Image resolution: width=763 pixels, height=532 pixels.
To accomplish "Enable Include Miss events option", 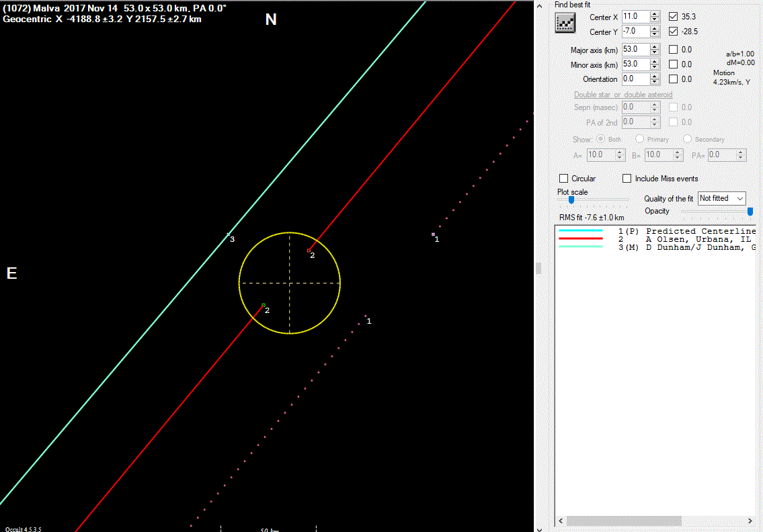I will coord(627,179).
